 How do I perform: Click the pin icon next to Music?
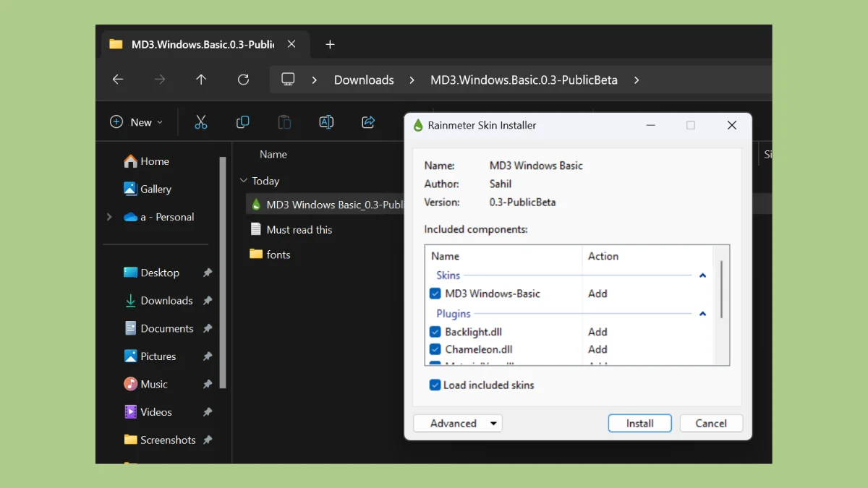pos(208,384)
